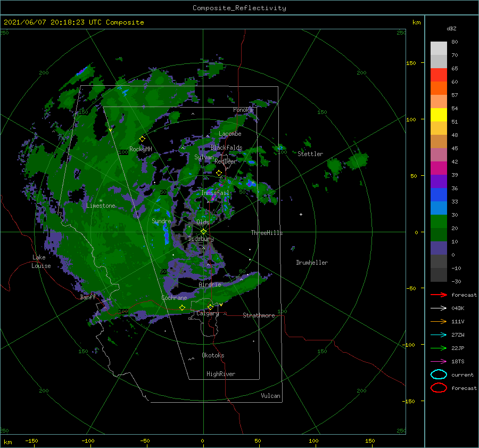Click the RedDeer city label
479x448 pixels.
point(226,161)
